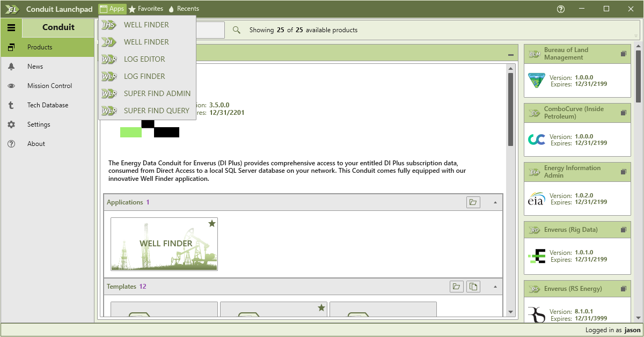Open Enverus (RS Energy) card
Screen dimensions: 644x337
577,301
